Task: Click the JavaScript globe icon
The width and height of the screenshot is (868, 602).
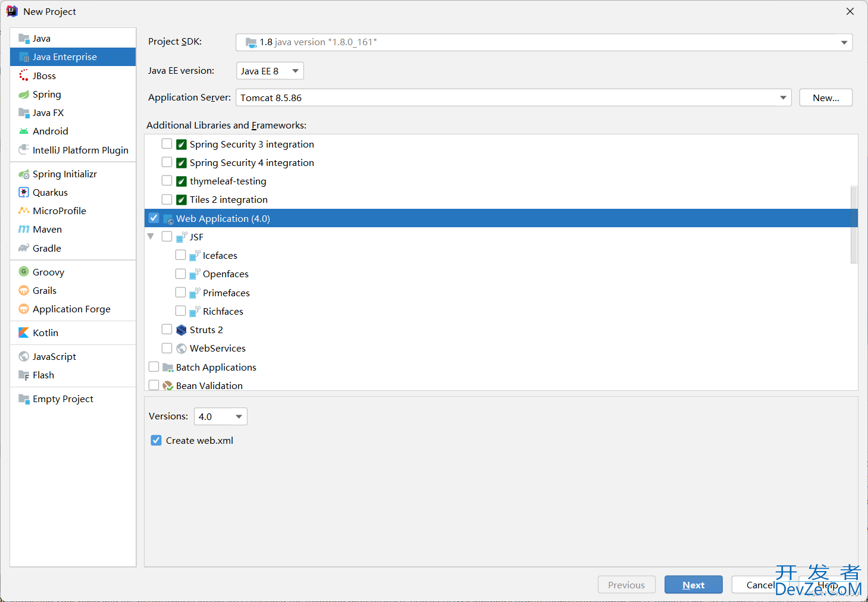Action: pos(24,357)
